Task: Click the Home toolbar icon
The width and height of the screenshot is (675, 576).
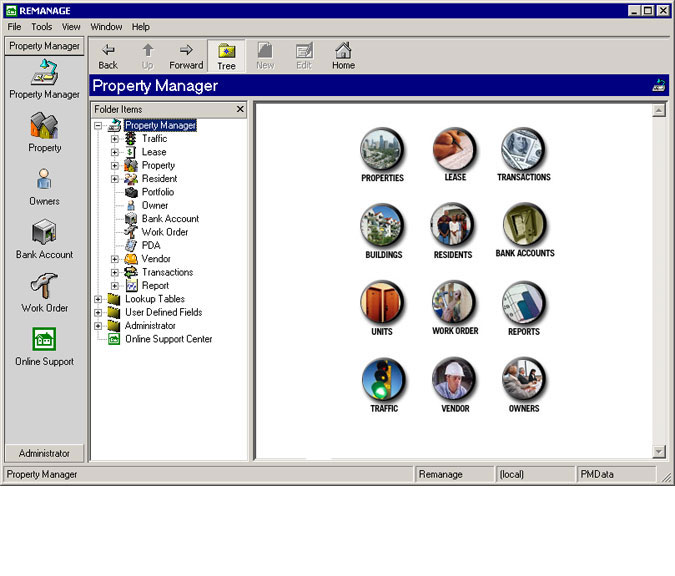Action: coord(343,56)
